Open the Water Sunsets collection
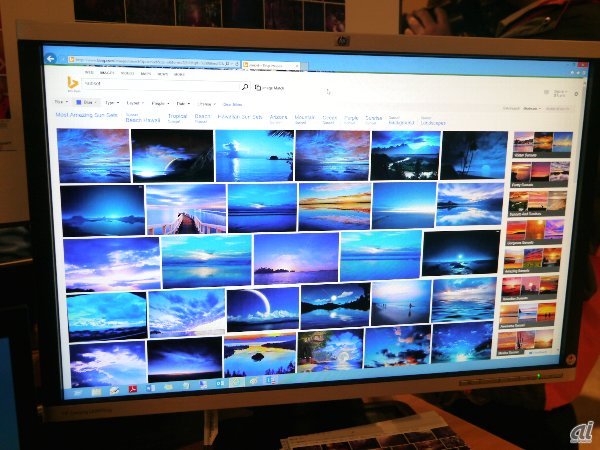600x450 pixels. click(x=543, y=145)
